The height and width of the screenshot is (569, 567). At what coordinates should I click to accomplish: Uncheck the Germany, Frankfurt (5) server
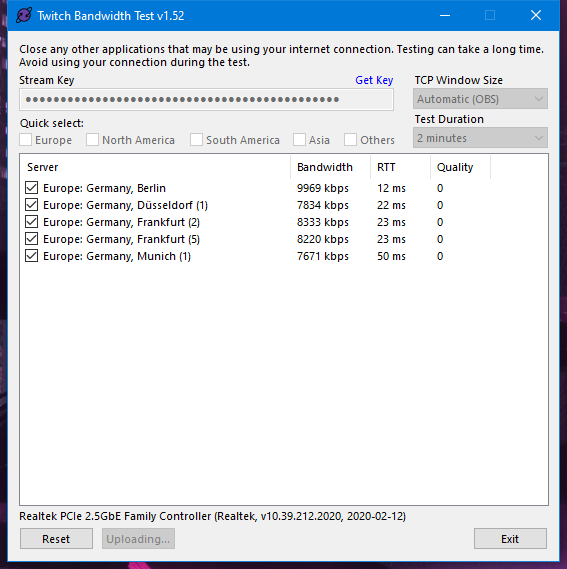pyautogui.click(x=32, y=239)
